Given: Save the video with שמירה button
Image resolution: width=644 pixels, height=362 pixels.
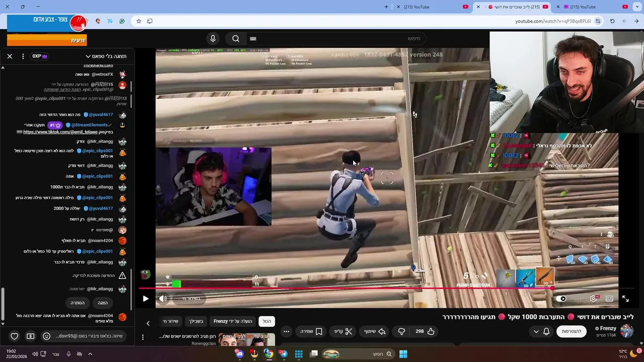Looking at the screenshot, I should click(311, 331).
